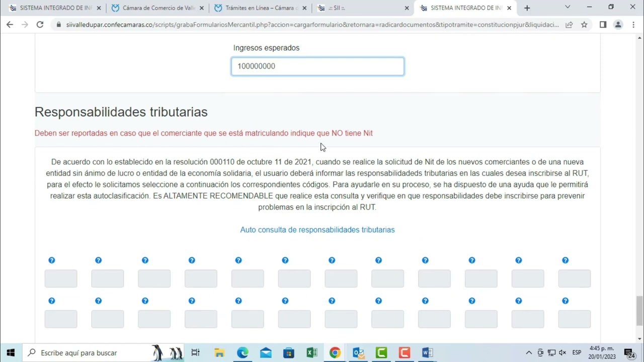
Task: Open the notification center icon
Action: point(629,352)
